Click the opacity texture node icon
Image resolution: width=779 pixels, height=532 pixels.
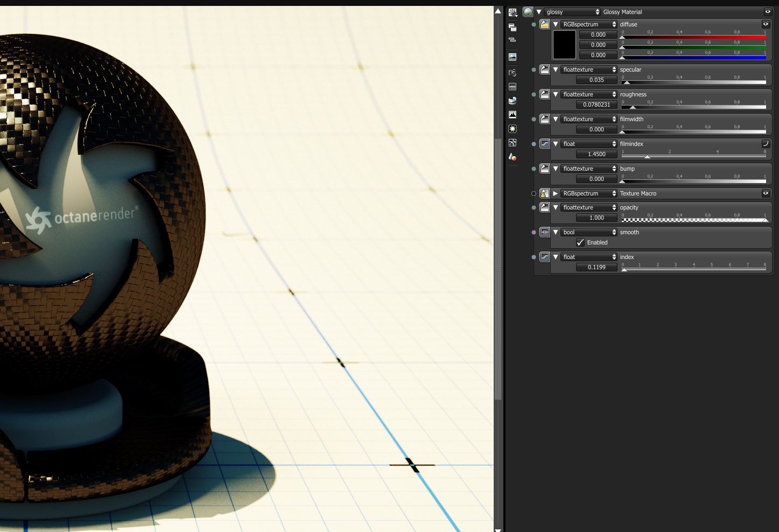click(x=545, y=207)
